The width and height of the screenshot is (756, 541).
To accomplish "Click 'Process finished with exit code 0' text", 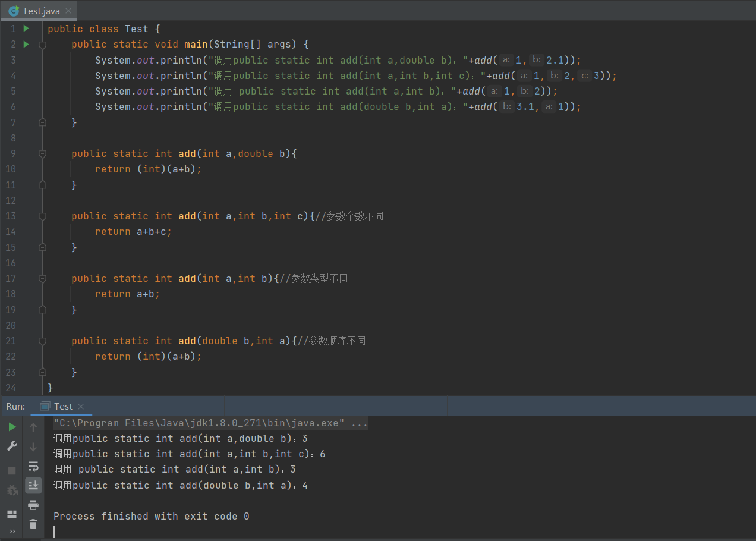I will tap(151, 516).
